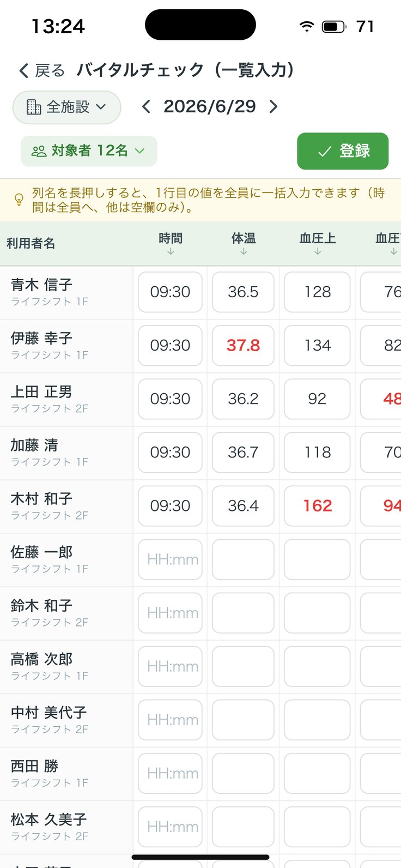Screen dimensions: 401x868
Task: Edit 青木 信子 time field 09:30
Action: (x=170, y=292)
